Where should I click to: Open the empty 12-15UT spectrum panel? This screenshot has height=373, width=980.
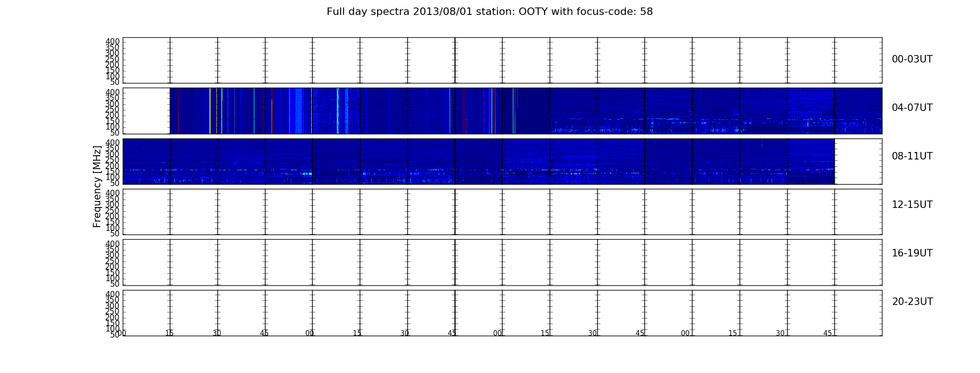point(502,212)
